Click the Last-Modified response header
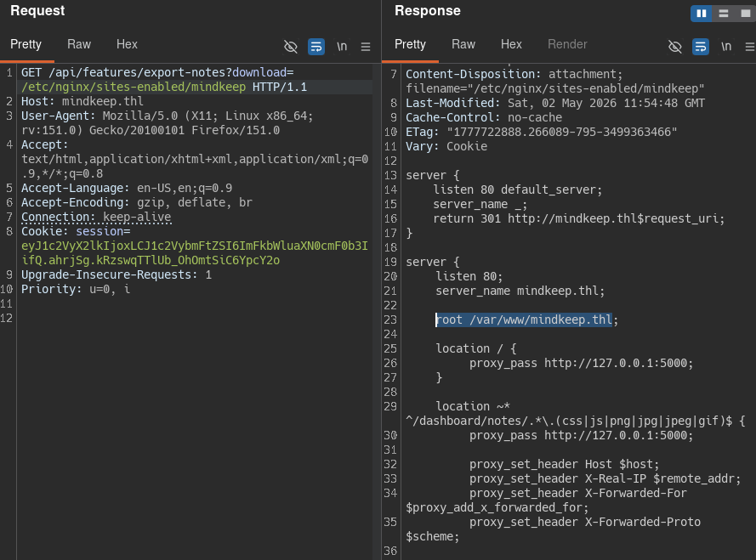The image size is (756, 560). 555,103
